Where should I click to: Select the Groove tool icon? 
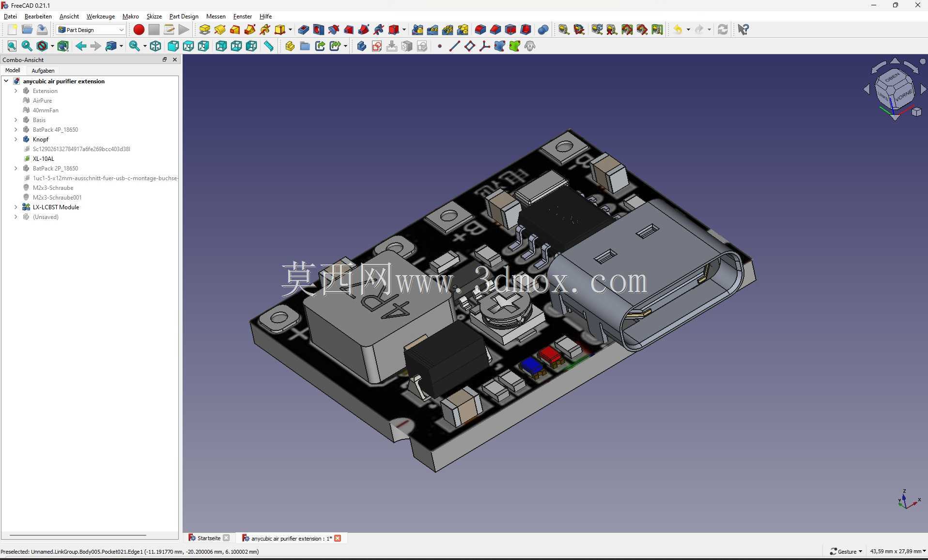coord(333,30)
